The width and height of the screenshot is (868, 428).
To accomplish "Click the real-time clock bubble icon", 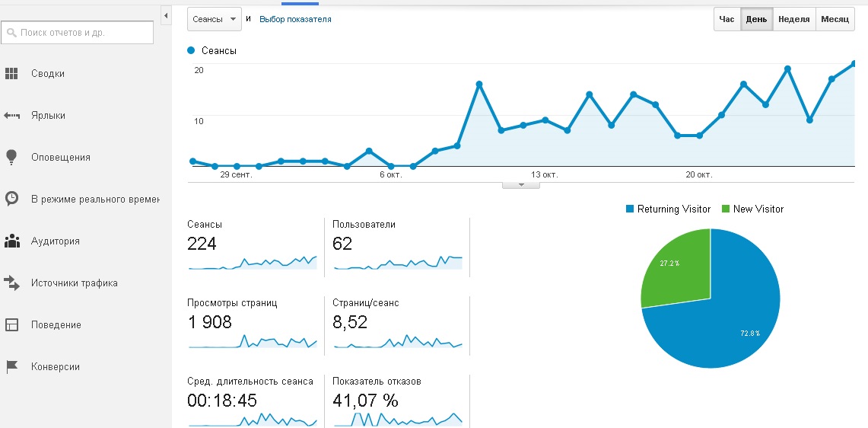I will pos(11,199).
